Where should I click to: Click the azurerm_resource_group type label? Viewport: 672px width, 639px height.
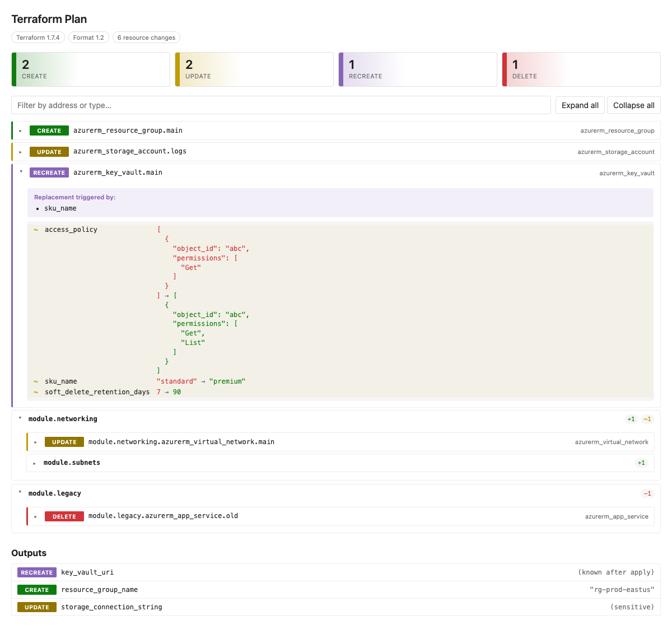(x=617, y=131)
